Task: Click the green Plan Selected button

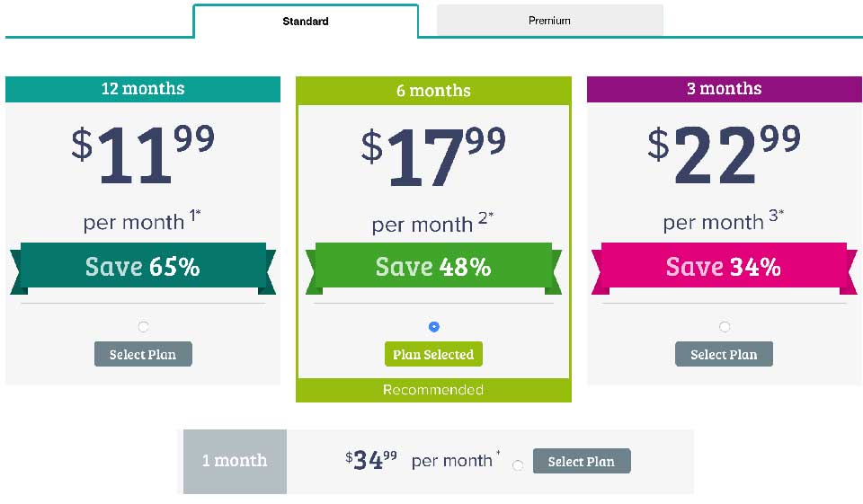Action: [433, 354]
